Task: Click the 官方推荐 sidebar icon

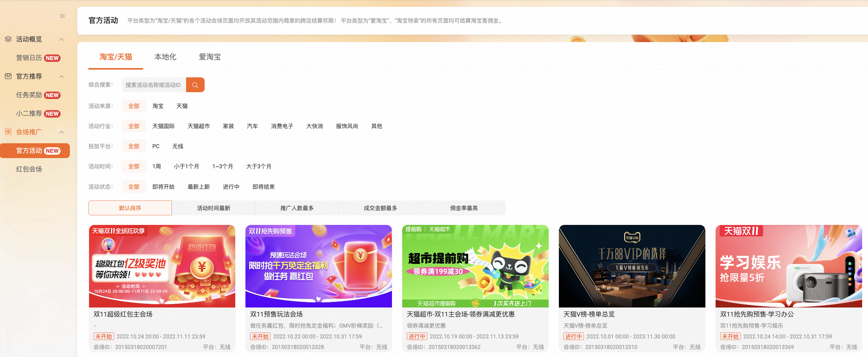Action: pos(8,76)
